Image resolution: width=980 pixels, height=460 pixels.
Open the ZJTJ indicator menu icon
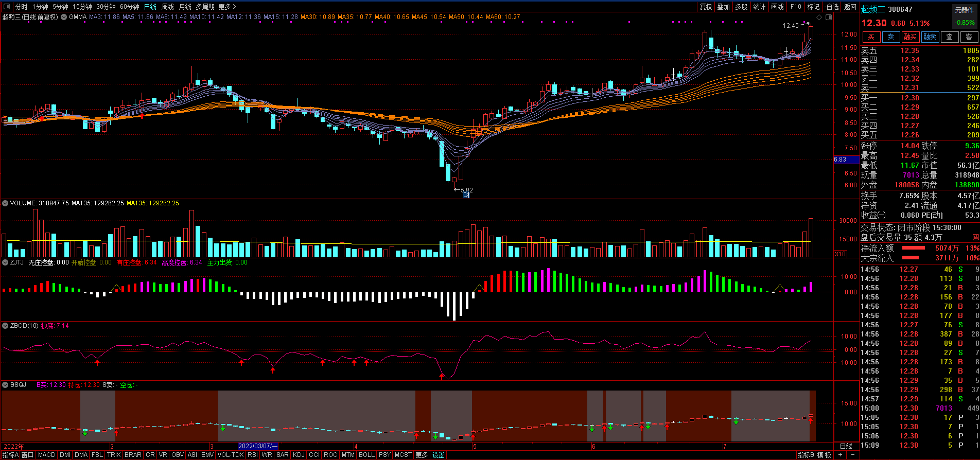pos(5,262)
